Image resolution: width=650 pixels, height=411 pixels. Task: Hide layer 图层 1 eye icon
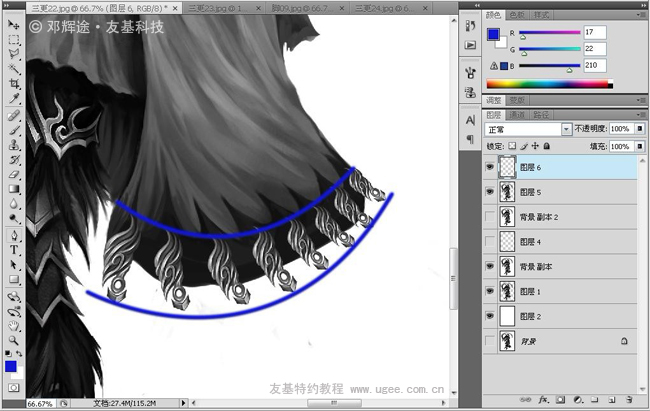[x=490, y=291]
